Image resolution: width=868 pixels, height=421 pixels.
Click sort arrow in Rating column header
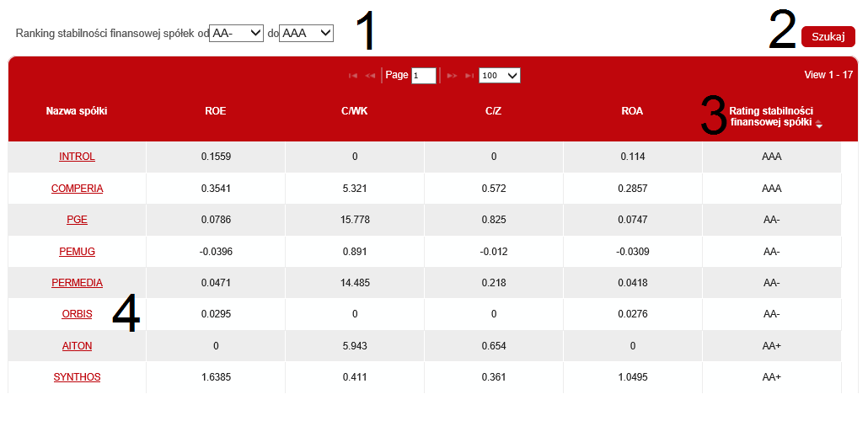[x=819, y=124]
